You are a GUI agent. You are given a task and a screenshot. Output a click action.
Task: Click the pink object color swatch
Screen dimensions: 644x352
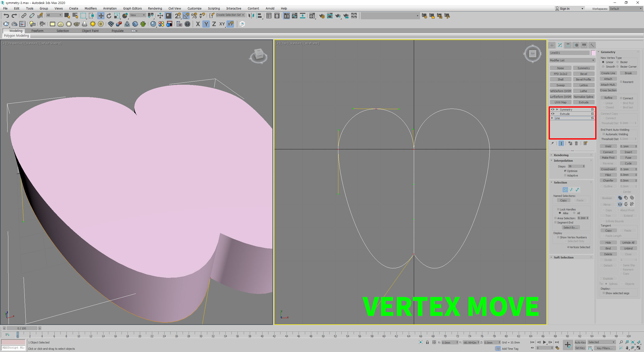(x=593, y=53)
